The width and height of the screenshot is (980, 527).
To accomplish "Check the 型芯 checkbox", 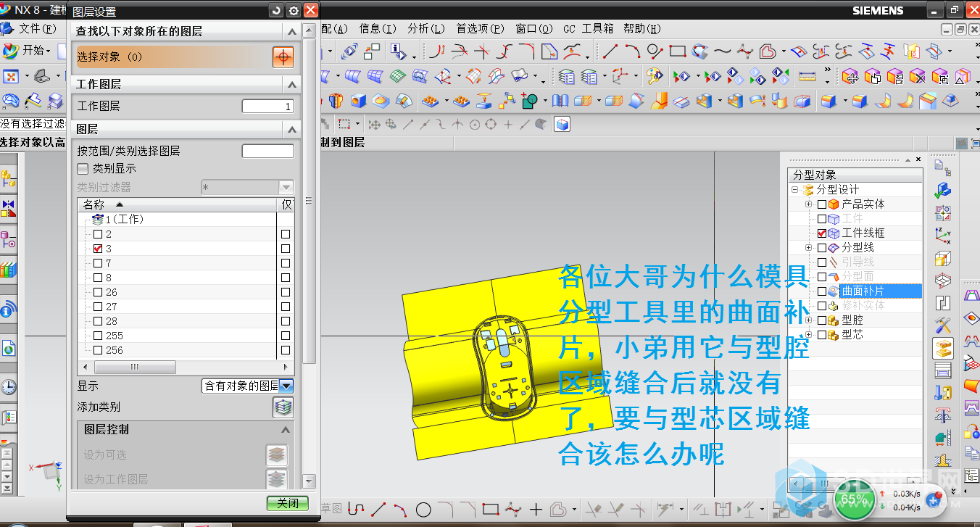I will click(821, 335).
